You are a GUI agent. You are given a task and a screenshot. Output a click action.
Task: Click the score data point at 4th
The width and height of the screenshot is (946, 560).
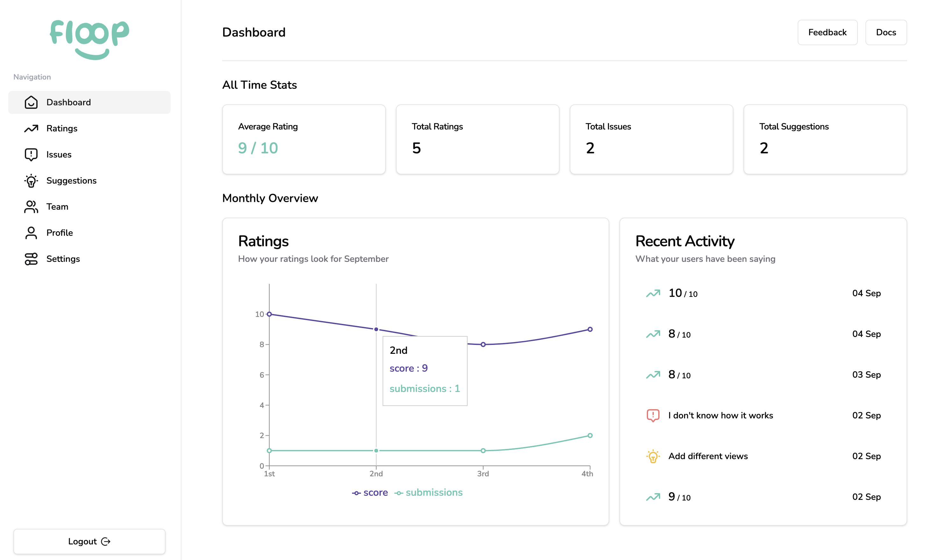(590, 329)
